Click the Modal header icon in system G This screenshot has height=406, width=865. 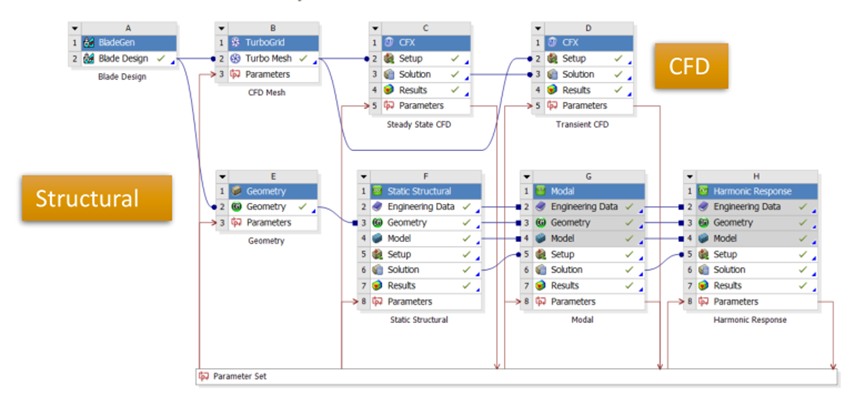coord(540,191)
